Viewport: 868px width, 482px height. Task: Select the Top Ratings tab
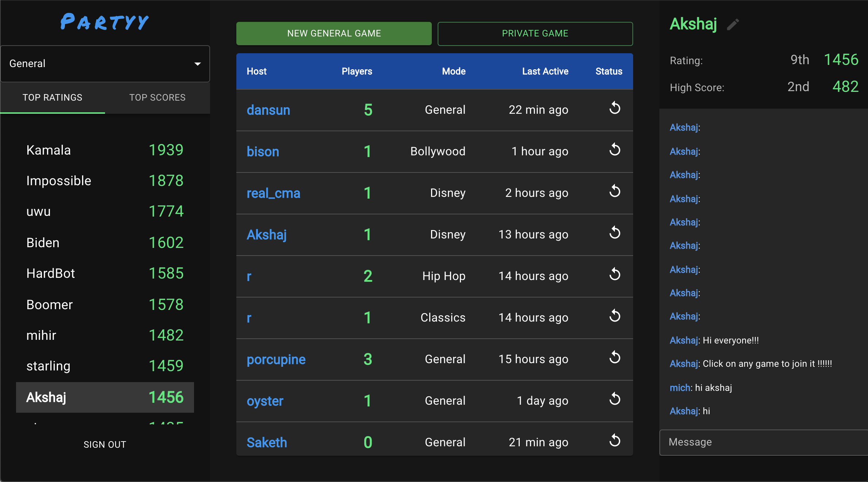pos(53,98)
